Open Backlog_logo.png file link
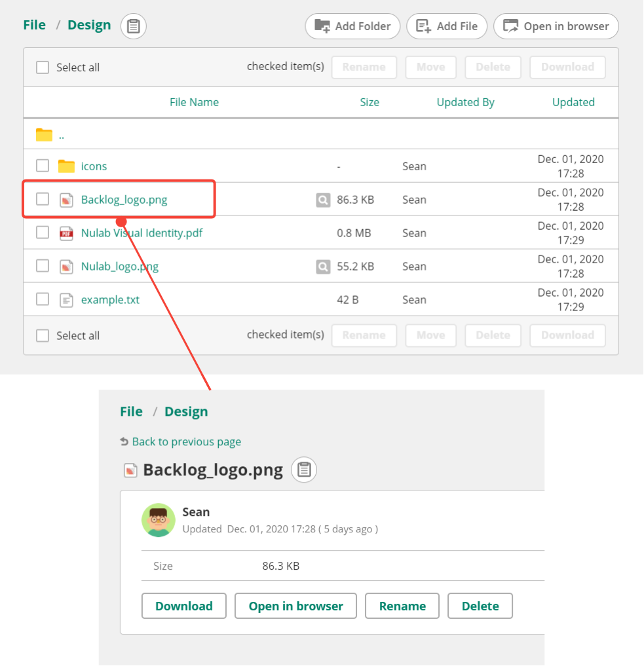The width and height of the screenshot is (644, 666). point(124,200)
